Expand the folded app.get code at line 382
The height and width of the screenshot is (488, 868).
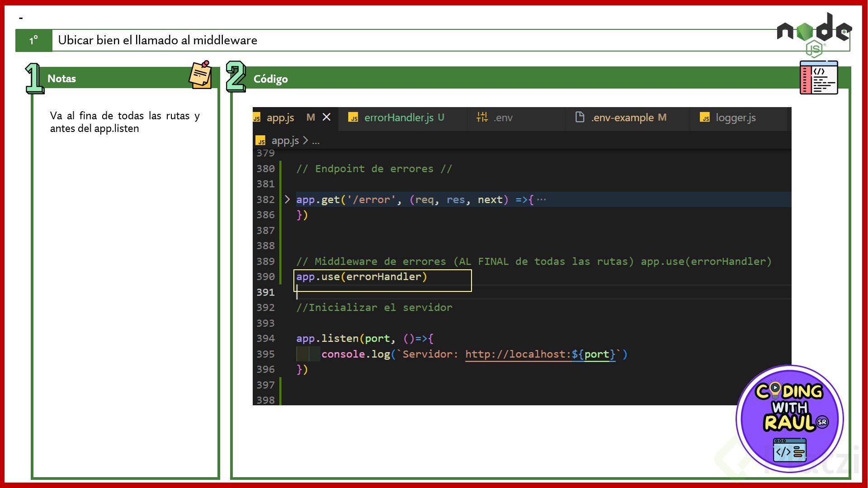point(287,199)
